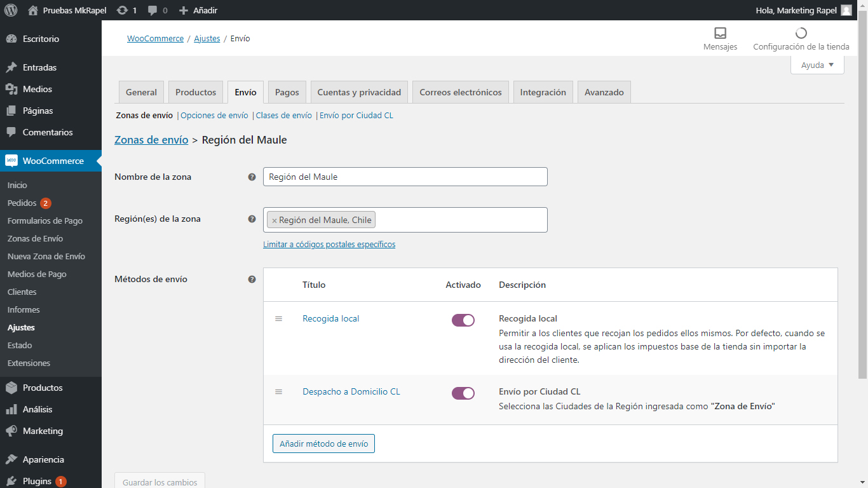Open Opciones de envío subsection
The width and height of the screenshot is (868, 488).
[x=214, y=116]
